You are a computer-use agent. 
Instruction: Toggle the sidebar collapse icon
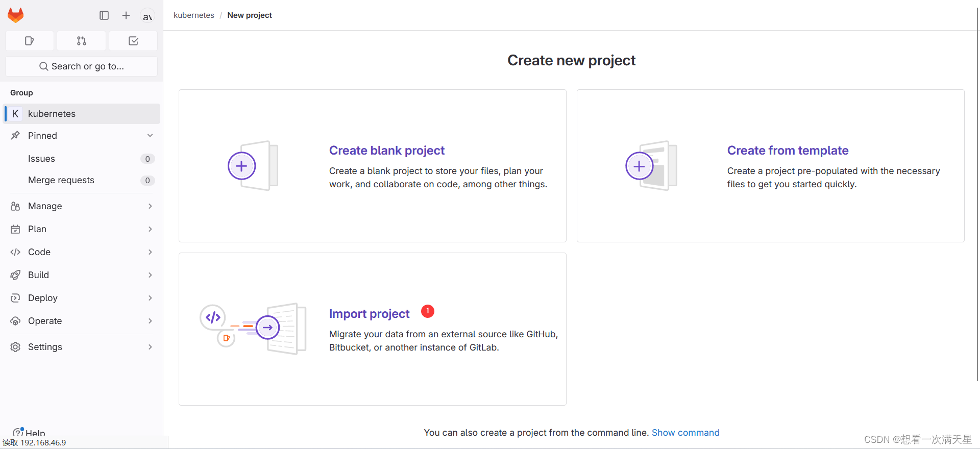tap(104, 15)
